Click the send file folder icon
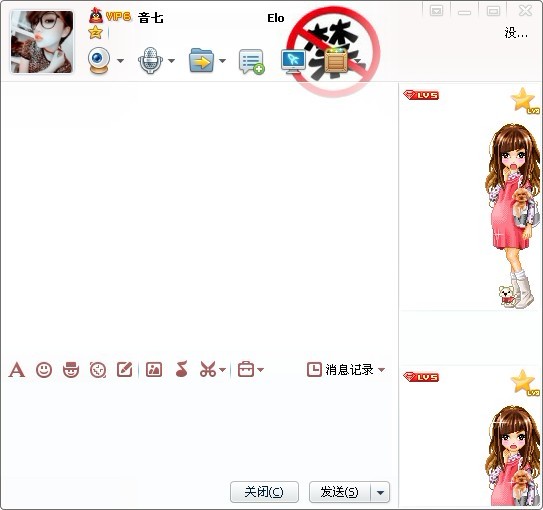 pos(201,60)
